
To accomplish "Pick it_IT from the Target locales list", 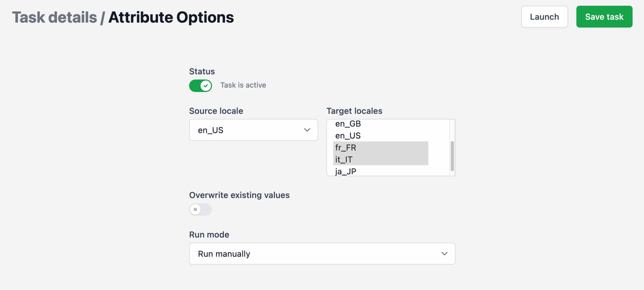I will coord(344,159).
